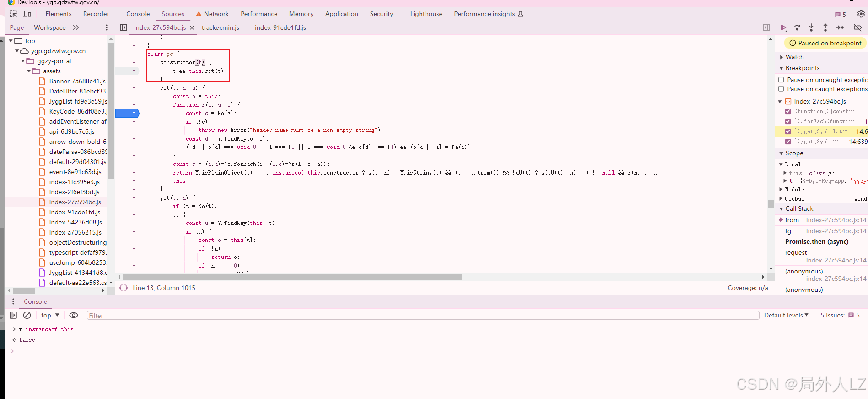Open the Lighthouse panel

[x=426, y=14]
